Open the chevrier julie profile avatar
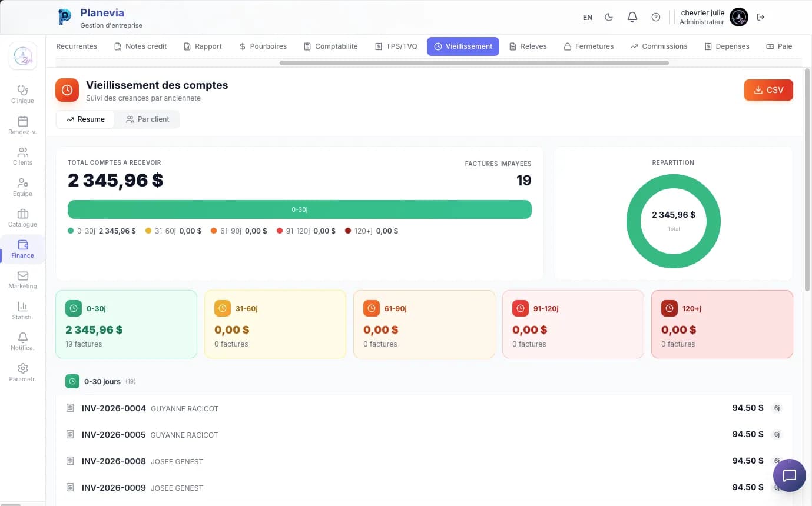 (x=738, y=17)
